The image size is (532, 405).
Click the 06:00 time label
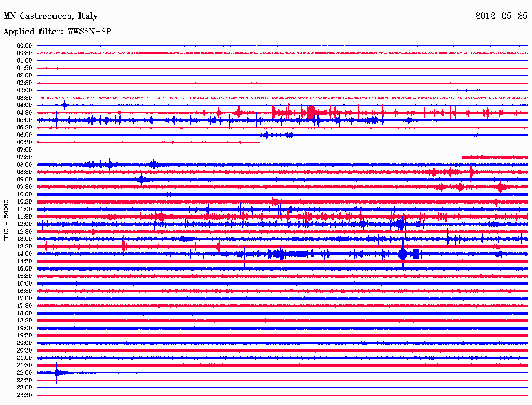(x=24, y=135)
